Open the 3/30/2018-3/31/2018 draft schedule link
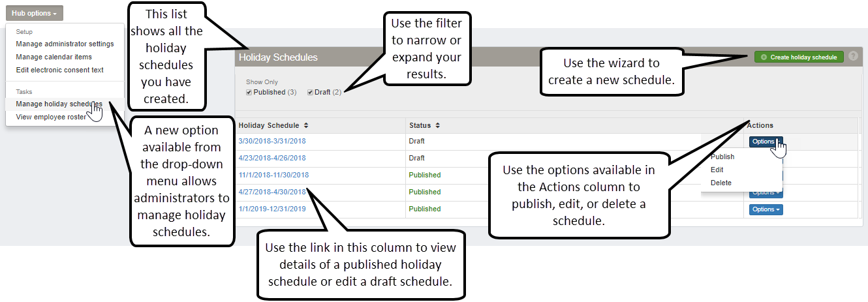This screenshot has width=868, height=302. click(x=272, y=141)
